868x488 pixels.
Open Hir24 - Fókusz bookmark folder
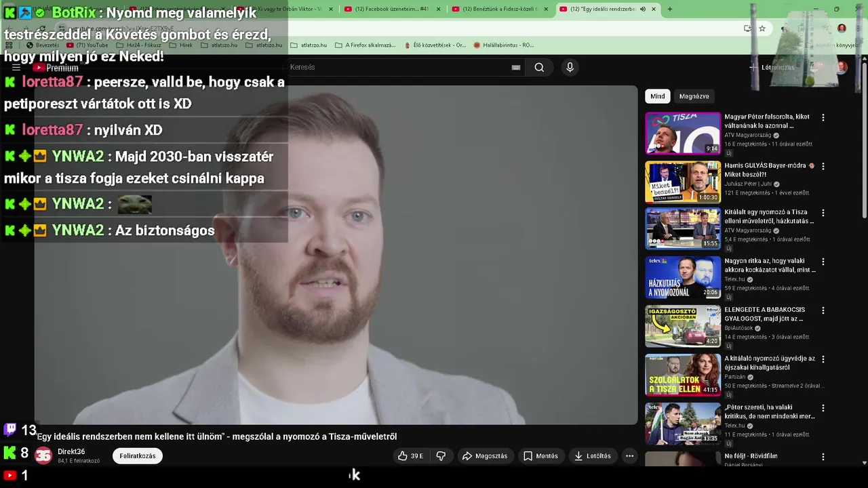(x=138, y=45)
